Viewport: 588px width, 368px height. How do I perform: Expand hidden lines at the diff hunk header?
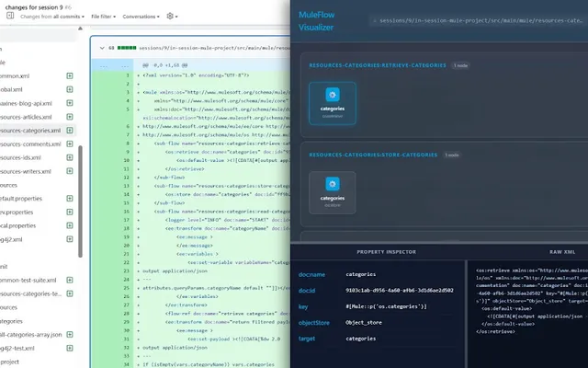click(x=112, y=65)
